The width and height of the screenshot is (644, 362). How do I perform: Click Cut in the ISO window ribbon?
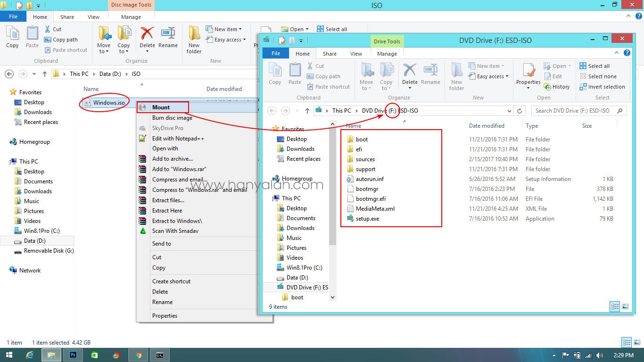(53, 29)
